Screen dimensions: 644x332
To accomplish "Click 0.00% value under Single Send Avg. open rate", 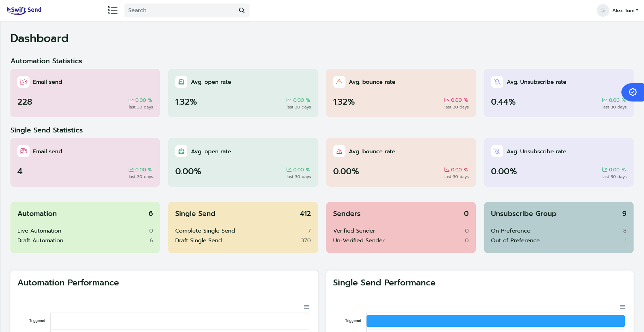I will coord(188,171).
